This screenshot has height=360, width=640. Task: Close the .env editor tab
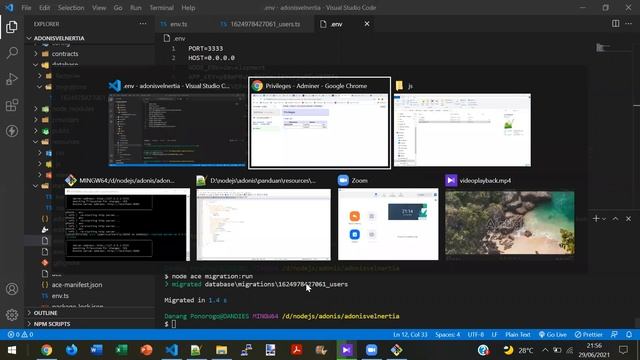tap(367, 24)
